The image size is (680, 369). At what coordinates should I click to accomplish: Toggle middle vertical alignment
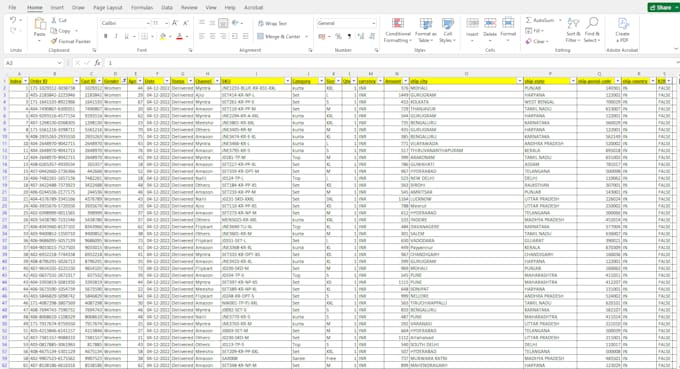pyautogui.click(x=212, y=23)
